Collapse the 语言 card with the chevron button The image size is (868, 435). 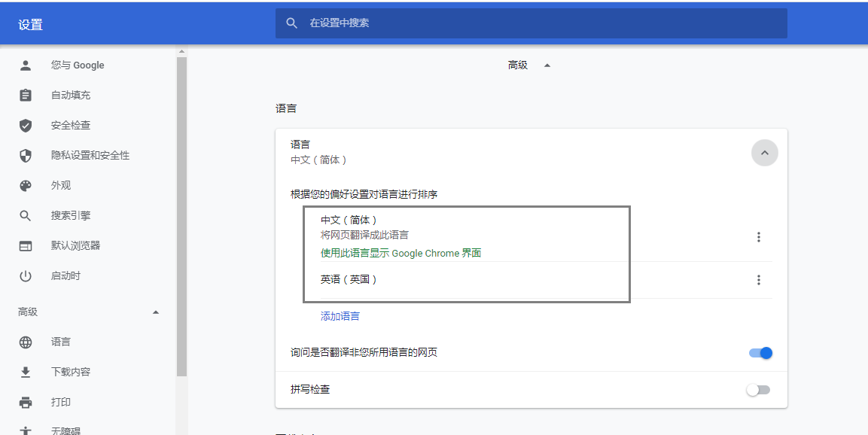[764, 153]
